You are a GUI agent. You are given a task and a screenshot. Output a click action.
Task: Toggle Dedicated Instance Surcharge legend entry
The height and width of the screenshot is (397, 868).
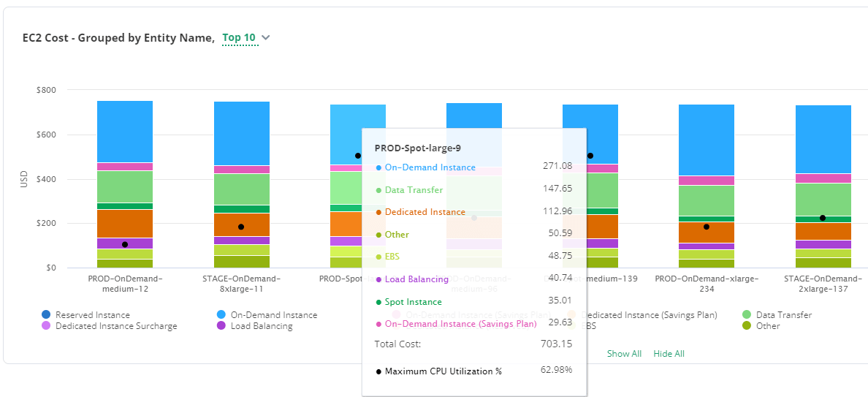point(109,325)
